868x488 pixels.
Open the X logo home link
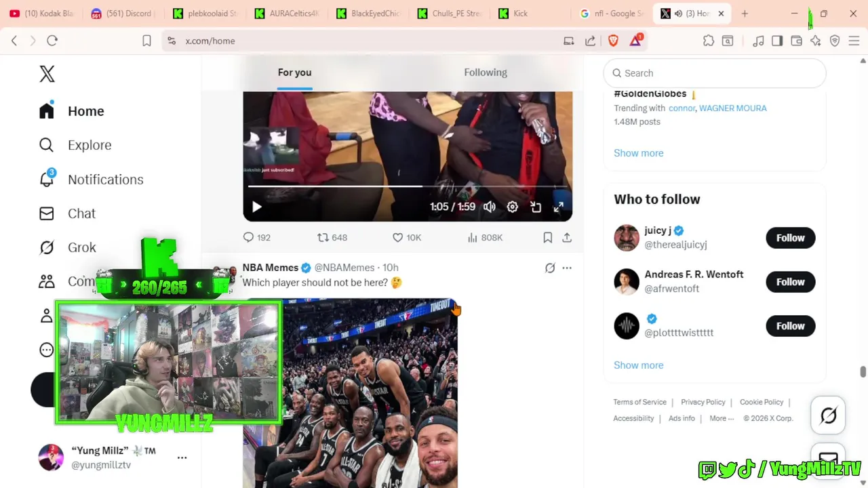(47, 74)
